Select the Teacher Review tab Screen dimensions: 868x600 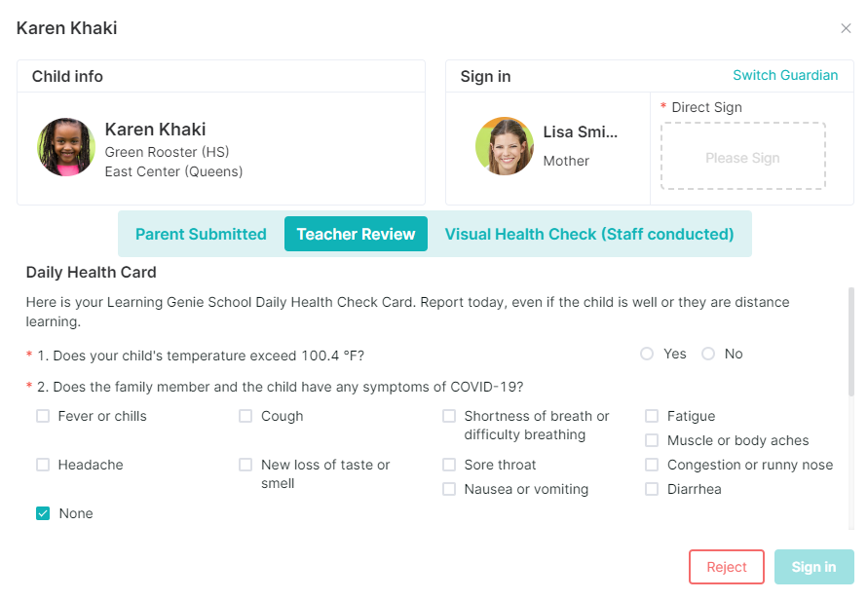point(356,234)
